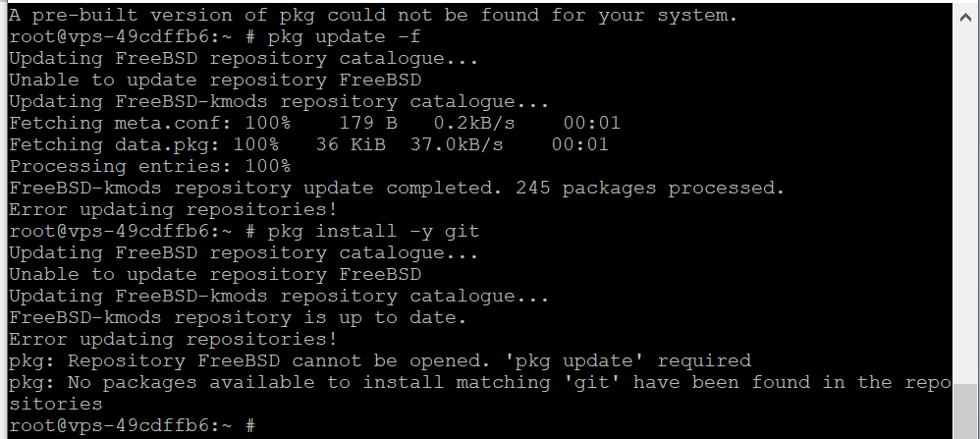980x439 pixels.
Task: Click the empty scrollbar track above the thumb
Action: coord(968,196)
